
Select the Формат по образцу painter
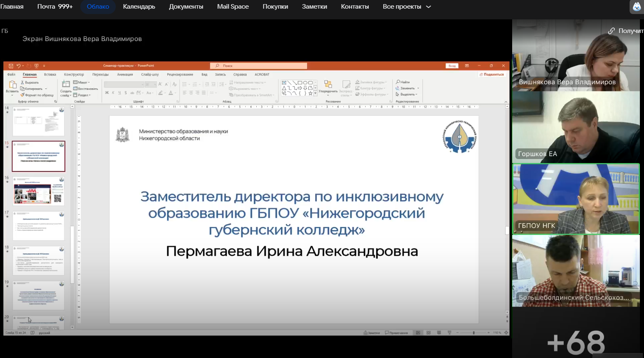(x=37, y=95)
